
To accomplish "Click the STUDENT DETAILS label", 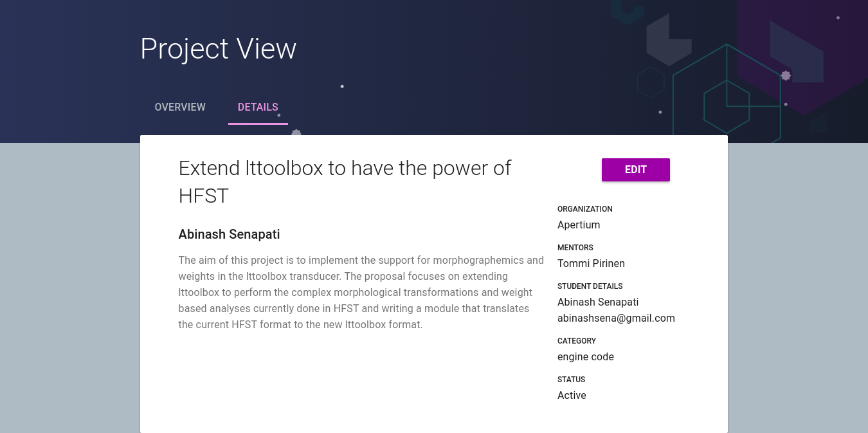I will (590, 286).
